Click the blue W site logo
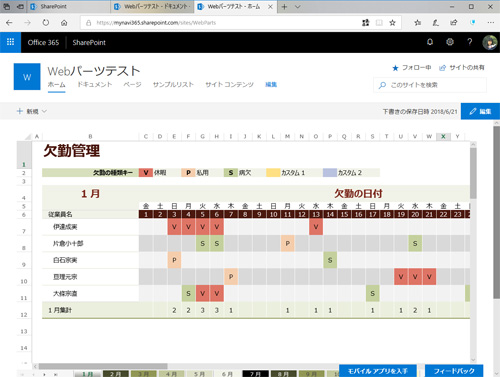The image size is (500, 377). tap(27, 77)
